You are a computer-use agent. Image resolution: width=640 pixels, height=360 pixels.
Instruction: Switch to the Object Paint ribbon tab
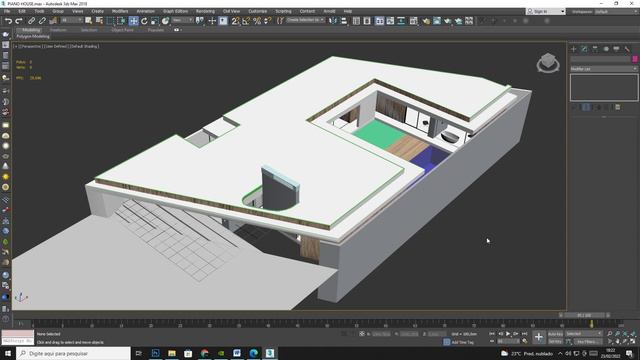pos(122,30)
